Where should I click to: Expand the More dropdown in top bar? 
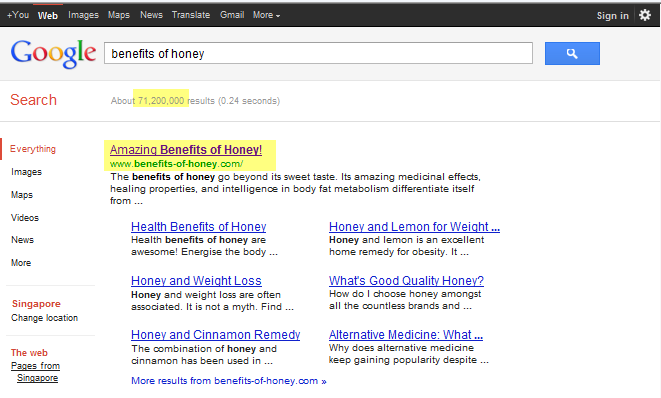click(x=266, y=15)
